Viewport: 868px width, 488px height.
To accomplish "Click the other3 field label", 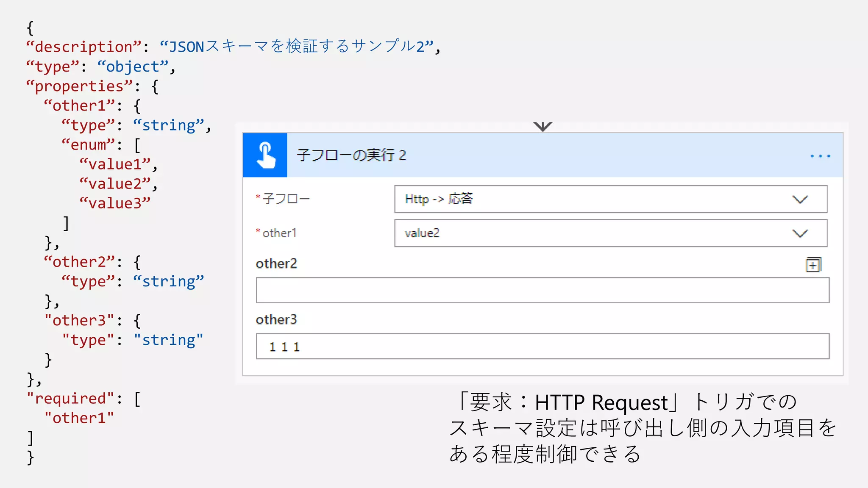I will pos(276,319).
